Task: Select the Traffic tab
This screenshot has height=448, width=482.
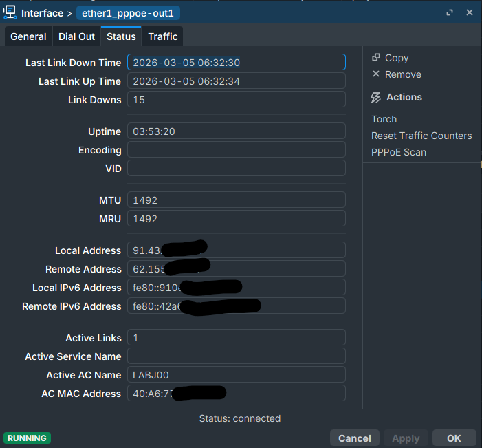Action: pos(163,36)
